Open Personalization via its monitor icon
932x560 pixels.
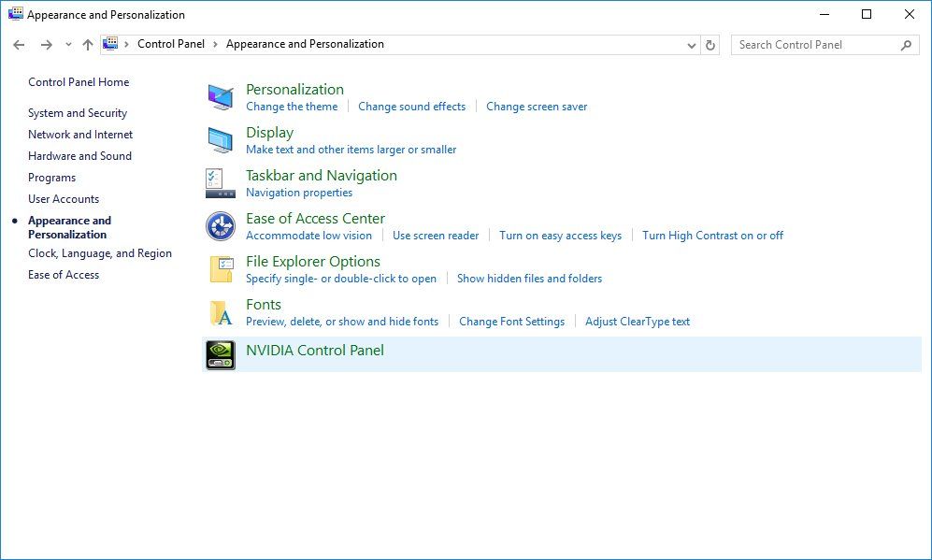click(220, 96)
